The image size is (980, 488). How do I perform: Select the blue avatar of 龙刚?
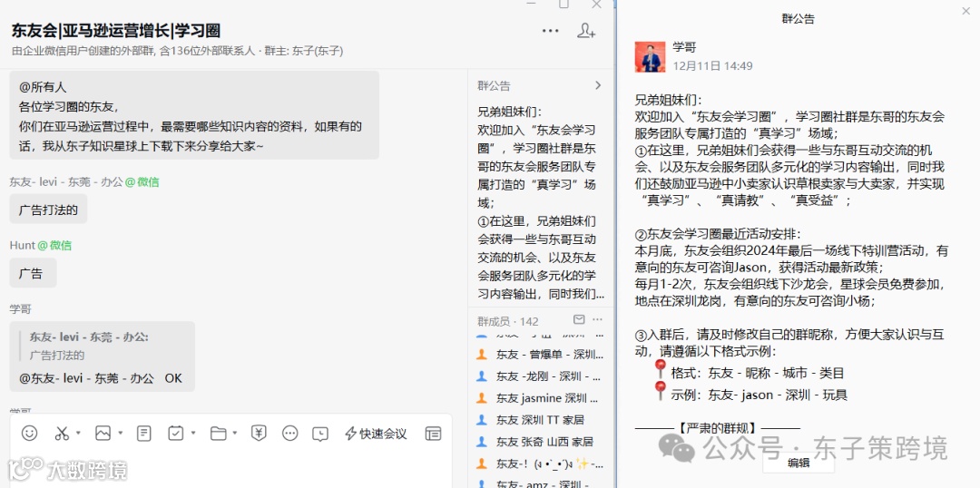coord(481,376)
